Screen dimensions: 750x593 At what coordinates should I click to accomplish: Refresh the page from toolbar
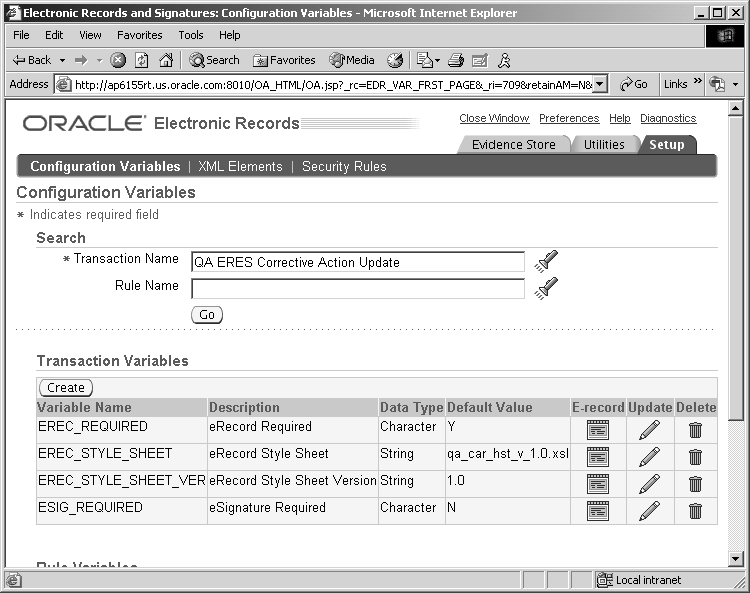[x=142, y=60]
